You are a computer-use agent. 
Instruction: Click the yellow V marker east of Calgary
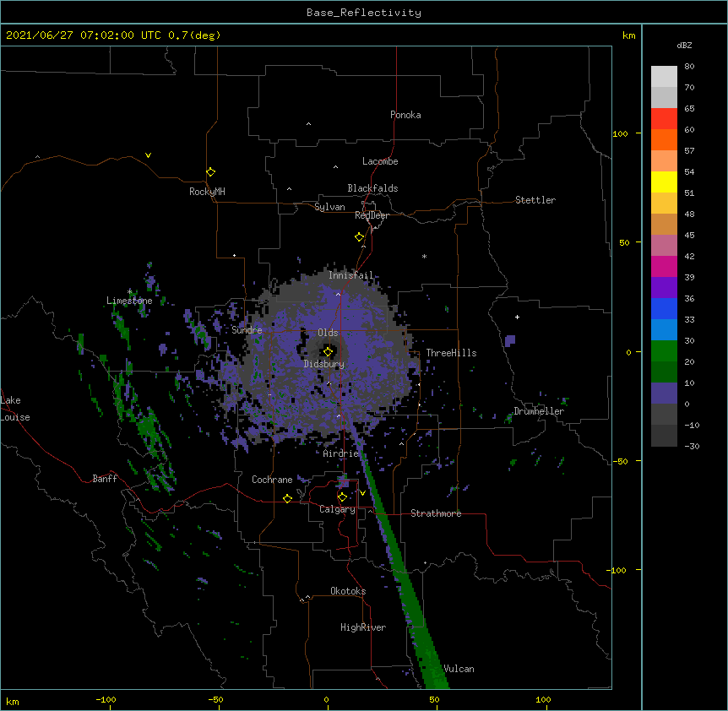click(362, 493)
